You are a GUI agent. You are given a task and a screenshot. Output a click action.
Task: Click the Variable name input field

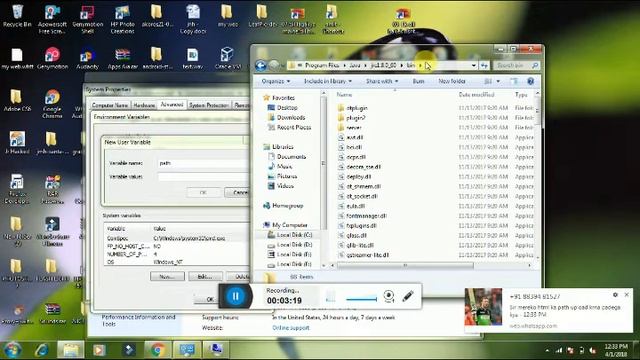203,163
